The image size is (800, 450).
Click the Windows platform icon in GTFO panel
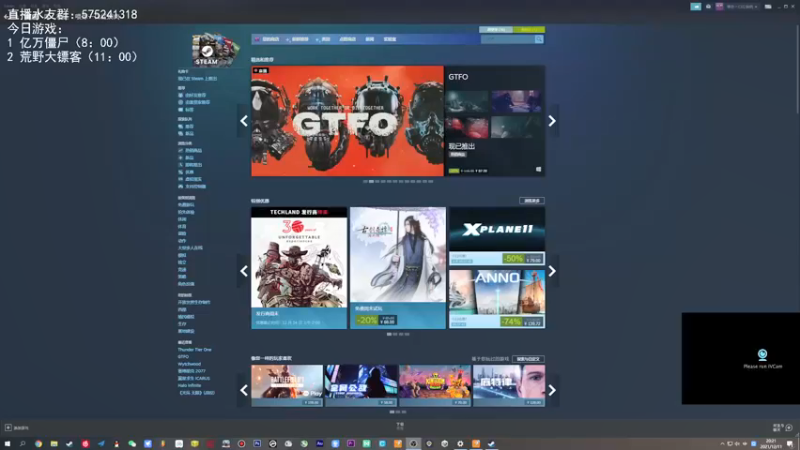coord(538,169)
